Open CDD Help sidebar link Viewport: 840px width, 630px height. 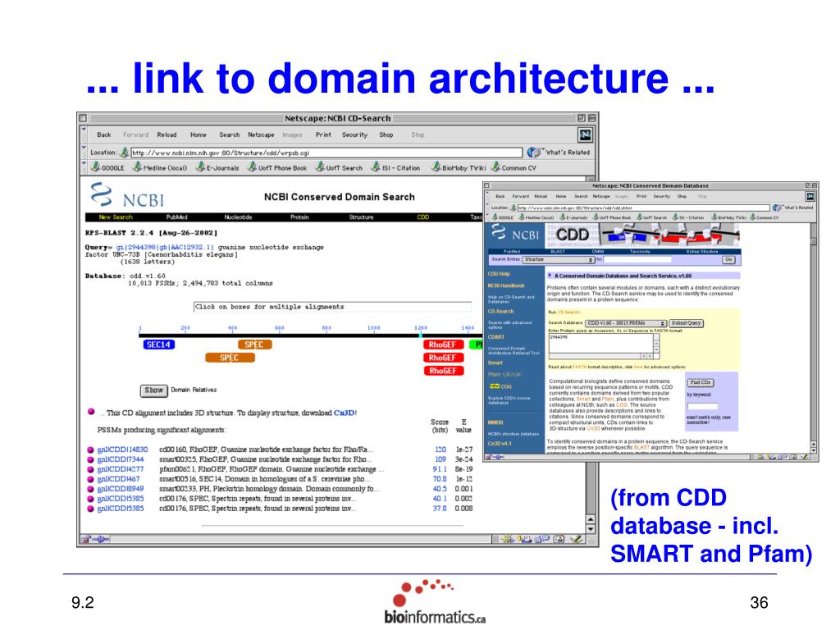499,274
